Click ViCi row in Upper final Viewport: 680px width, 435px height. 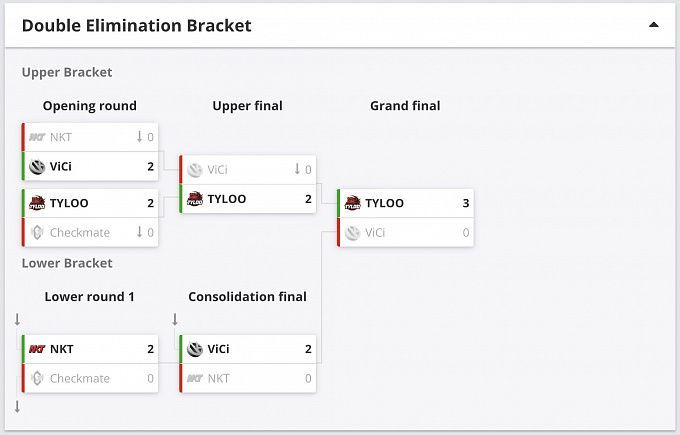pos(248,170)
